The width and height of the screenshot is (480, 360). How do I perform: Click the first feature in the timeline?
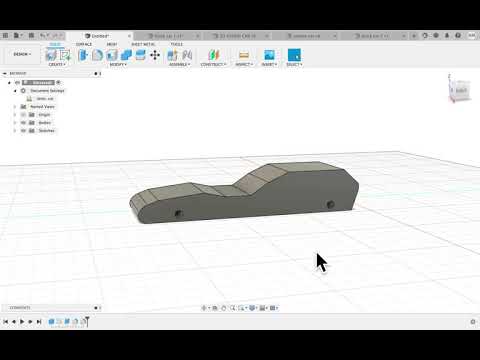point(51,322)
